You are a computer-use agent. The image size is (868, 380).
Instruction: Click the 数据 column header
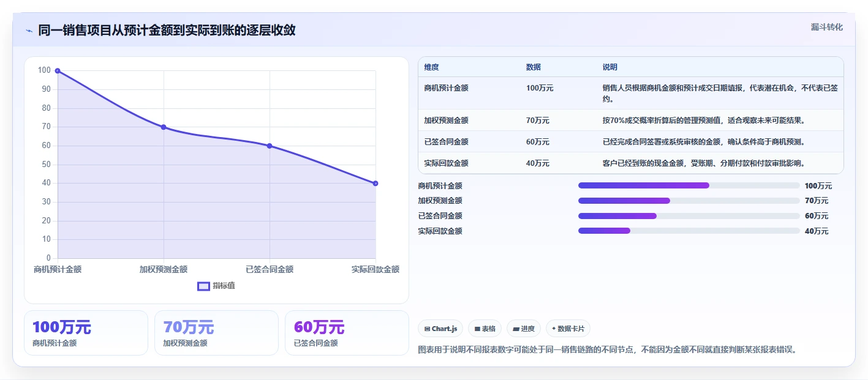point(533,67)
